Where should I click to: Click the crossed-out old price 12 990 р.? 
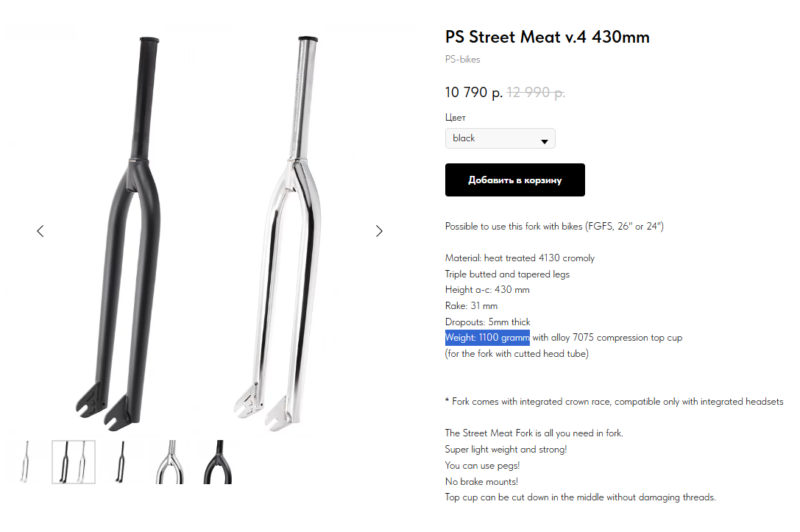pyautogui.click(x=536, y=93)
